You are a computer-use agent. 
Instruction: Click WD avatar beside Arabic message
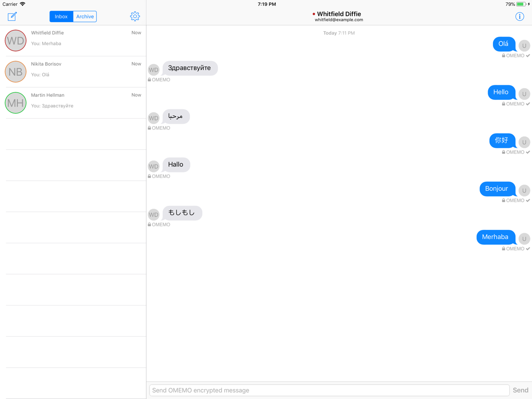click(154, 118)
